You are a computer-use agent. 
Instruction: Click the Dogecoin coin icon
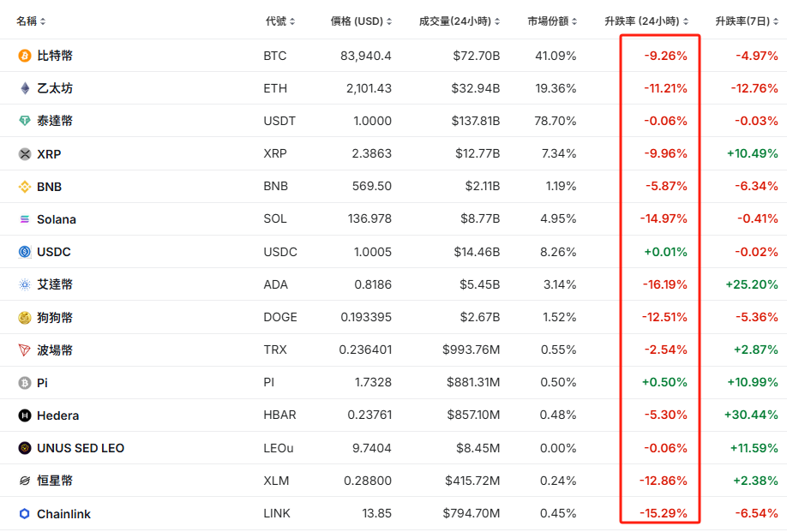point(25,318)
